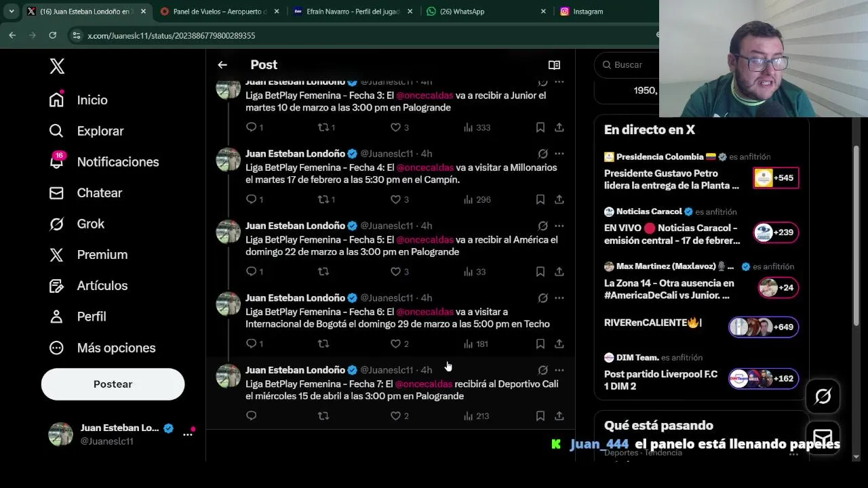Expand Más opciones menu
The image size is (868, 488).
[102, 348]
